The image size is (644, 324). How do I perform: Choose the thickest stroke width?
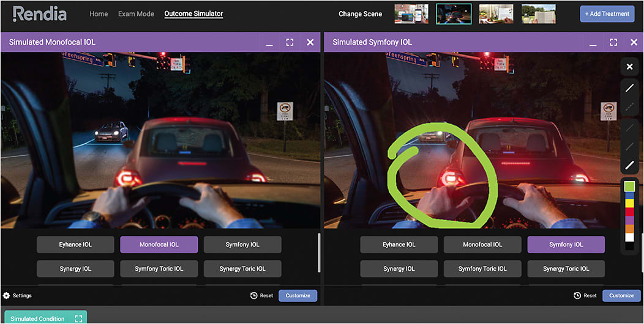tap(630, 165)
